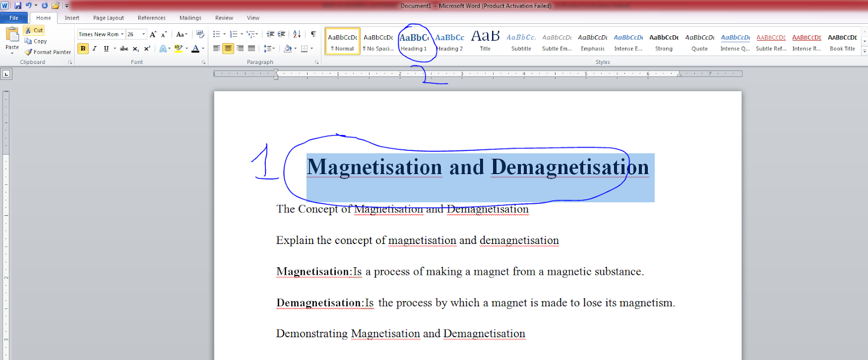Click the Copy button
Viewport: 868px width, 360px height.
click(x=36, y=41)
